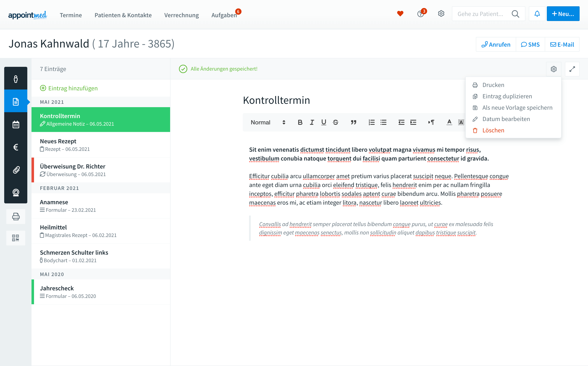The image size is (588, 366).
Task: Select the Jahrescheck entry
Action: (x=101, y=292)
